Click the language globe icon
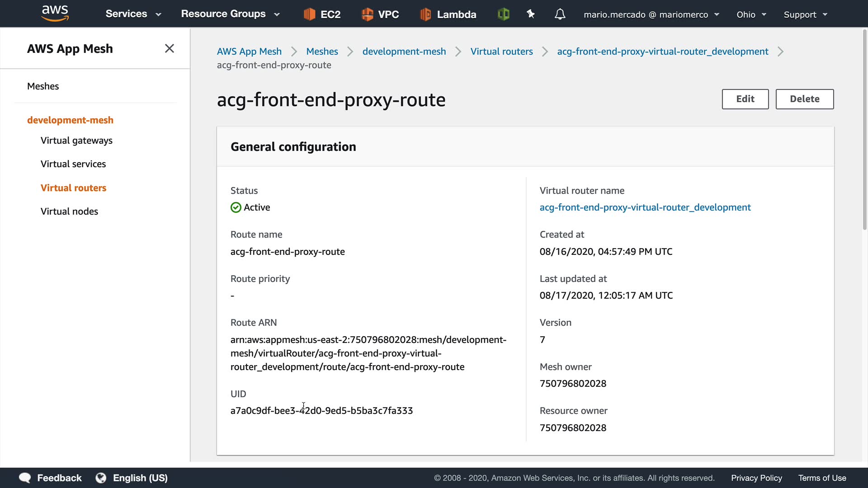 coord(101,478)
